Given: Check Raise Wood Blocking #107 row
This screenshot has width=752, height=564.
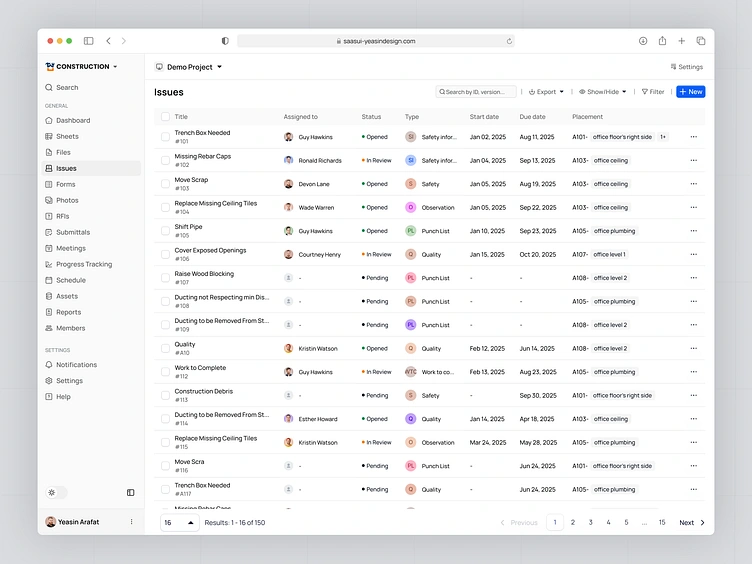Looking at the screenshot, I should click(x=165, y=278).
